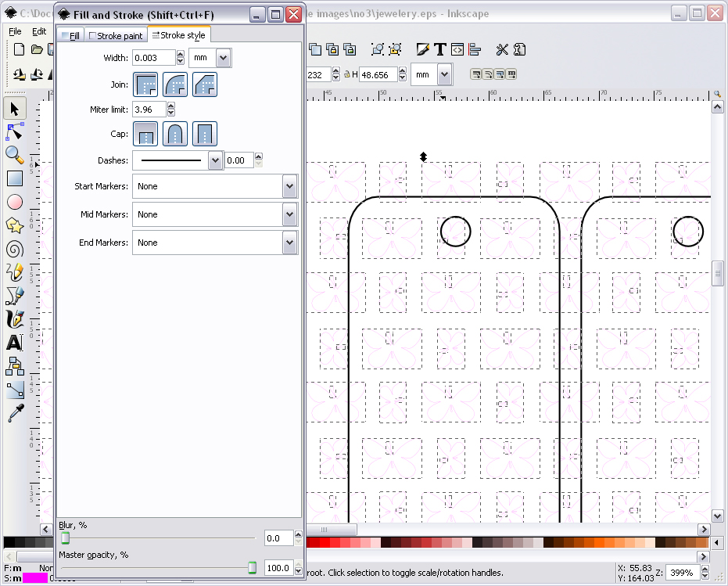This screenshot has width=728, height=586.
Task: Click the Group objects icon
Action: (x=378, y=49)
